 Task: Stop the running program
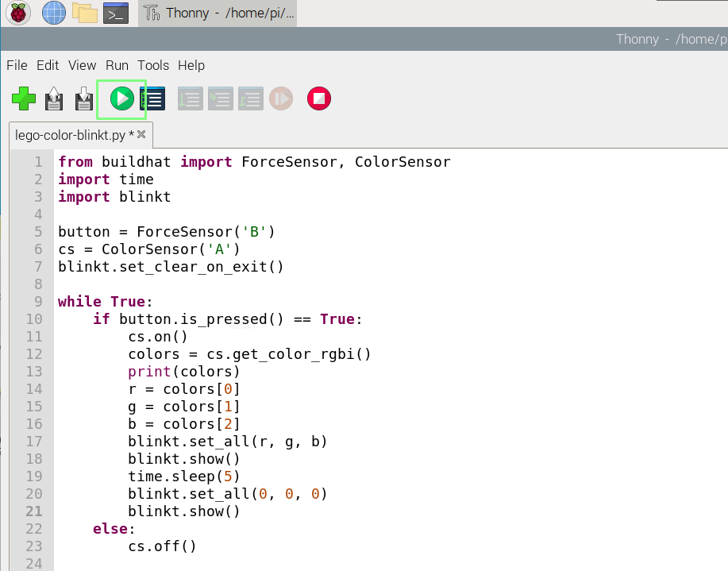click(318, 98)
